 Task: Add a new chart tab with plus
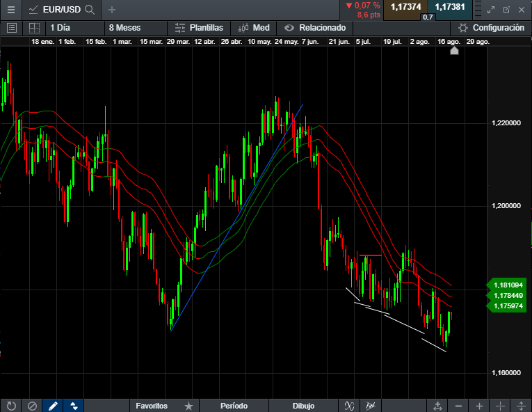coord(112,10)
